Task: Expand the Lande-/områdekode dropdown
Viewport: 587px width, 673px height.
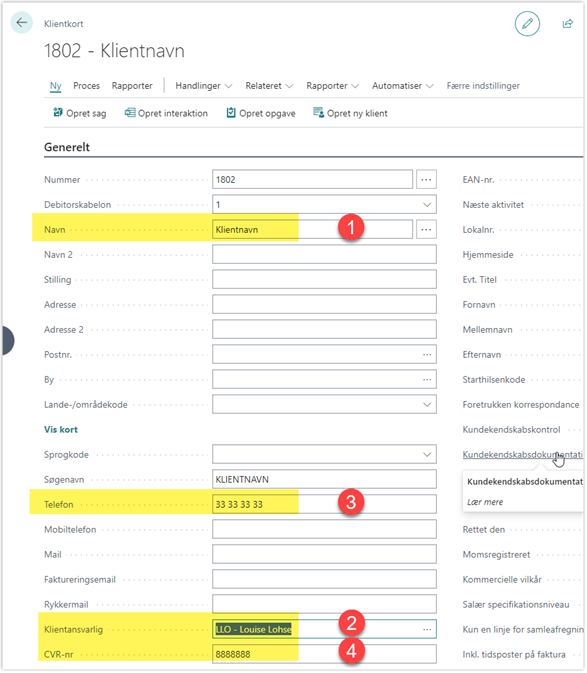Action: (x=427, y=405)
